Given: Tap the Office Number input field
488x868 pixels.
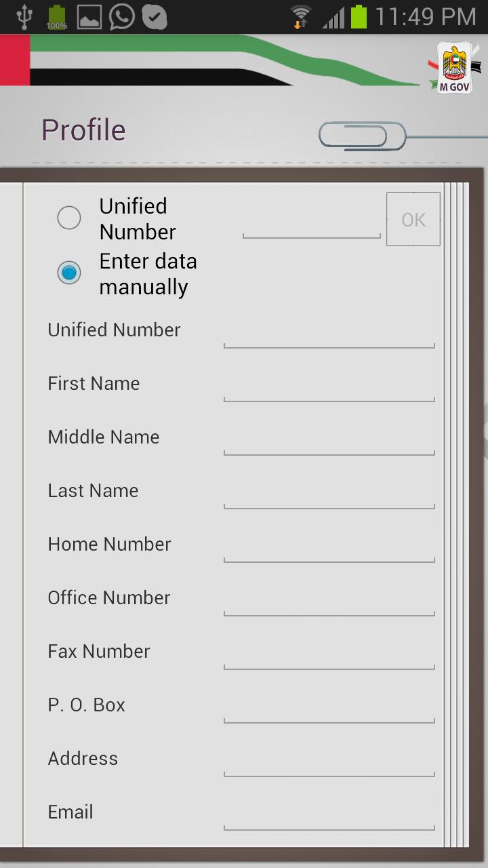Looking at the screenshot, I should [x=329, y=601].
